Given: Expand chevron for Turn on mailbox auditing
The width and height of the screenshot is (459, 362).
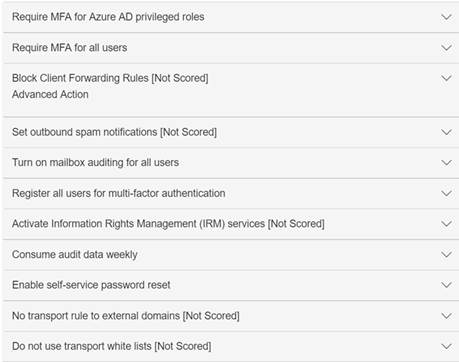Looking at the screenshot, I should coord(446,163).
